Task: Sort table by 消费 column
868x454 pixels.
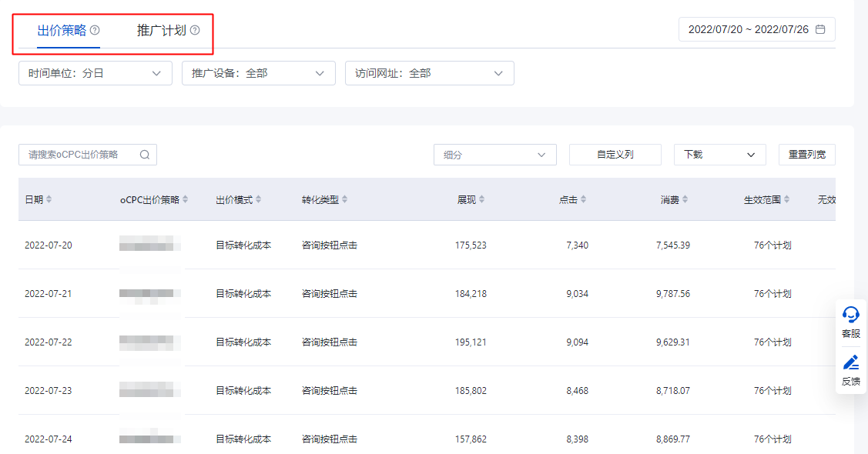Action: 685,200
